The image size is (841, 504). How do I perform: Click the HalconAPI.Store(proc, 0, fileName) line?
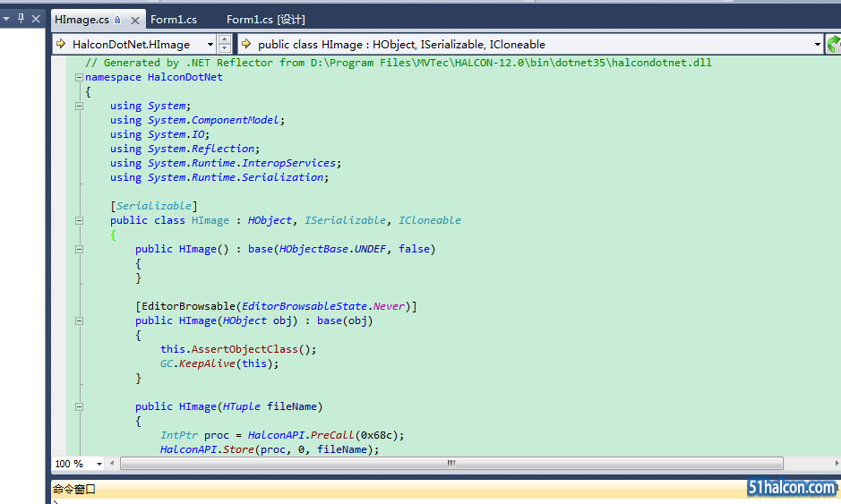pos(270,449)
